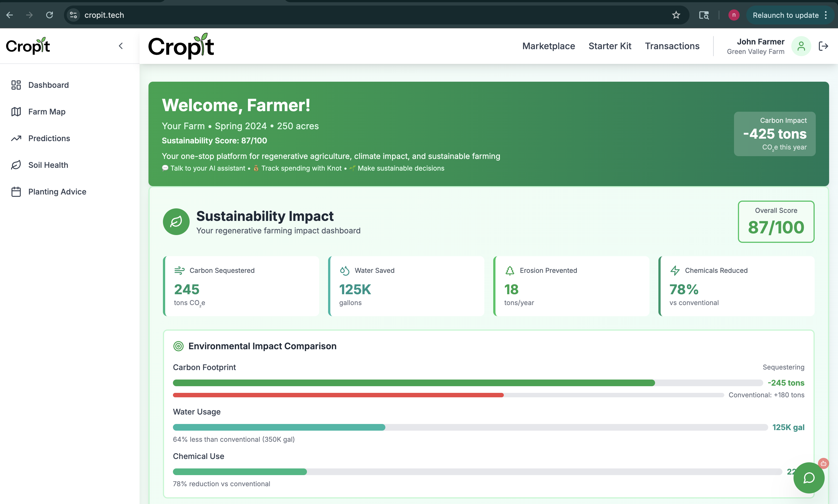Click the Dashboard grid icon in sidebar

16,85
